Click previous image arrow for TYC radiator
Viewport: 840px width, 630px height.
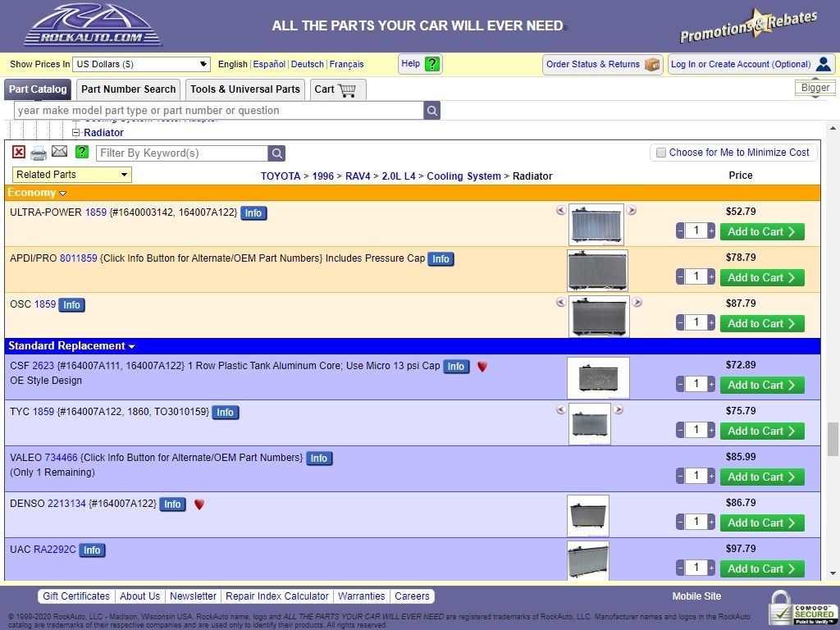(x=561, y=409)
